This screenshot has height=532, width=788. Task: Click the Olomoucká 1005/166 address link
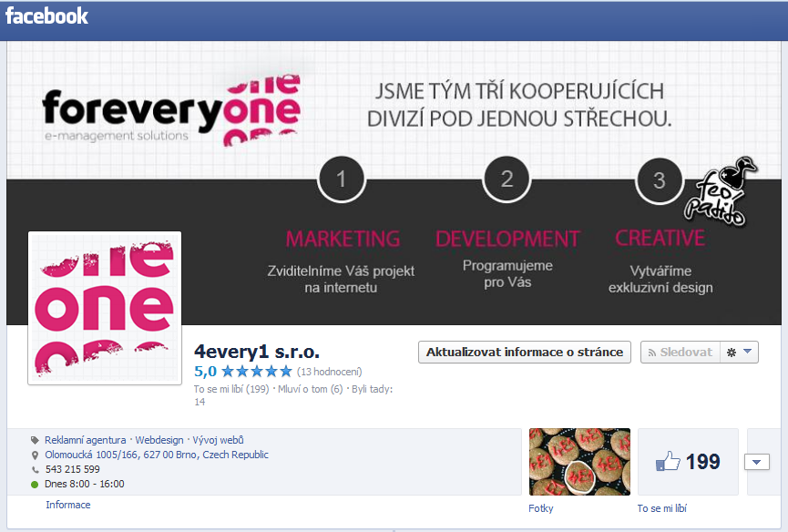[x=157, y=455]
